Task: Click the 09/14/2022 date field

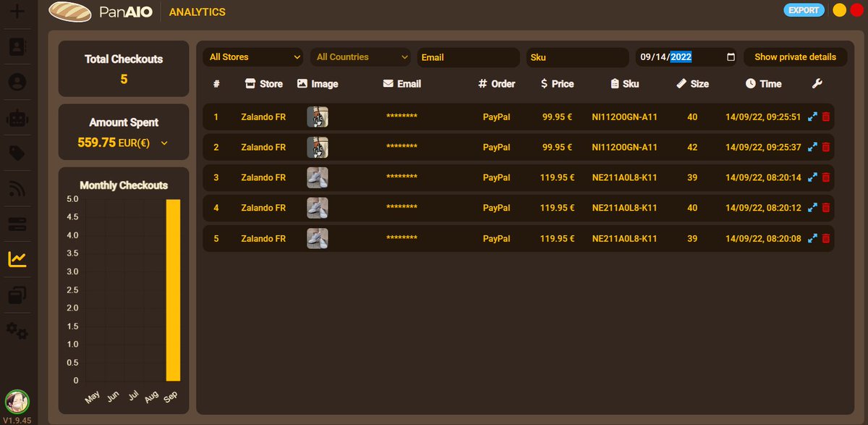Action: [x=686, y=57]
